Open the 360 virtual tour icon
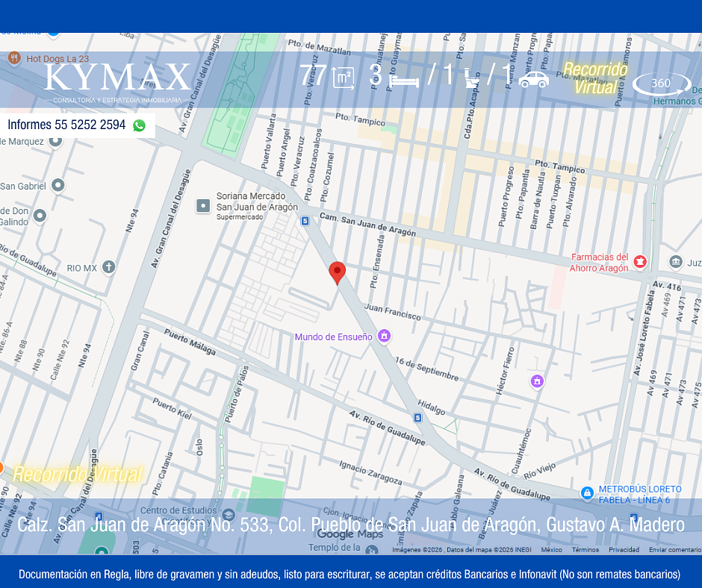702x588 pixels. point(661,84)
